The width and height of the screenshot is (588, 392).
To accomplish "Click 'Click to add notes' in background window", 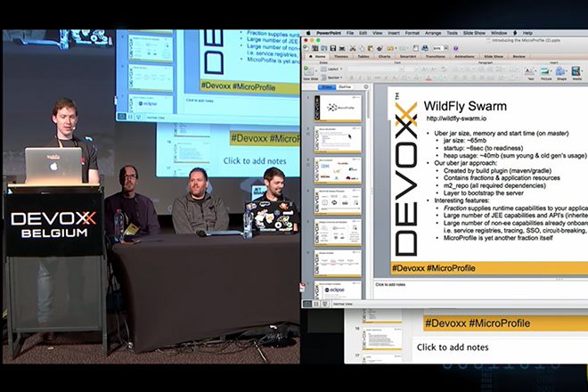I will pos(453,347).
